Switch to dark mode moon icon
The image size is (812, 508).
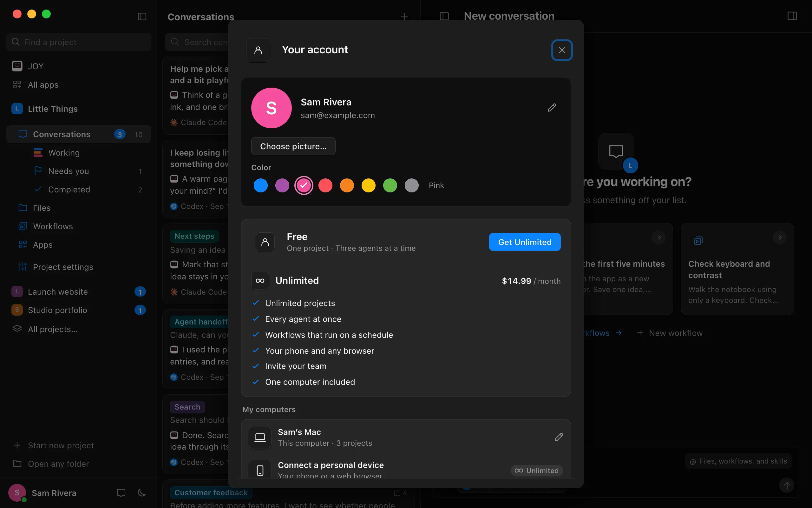tap(141, 492)
